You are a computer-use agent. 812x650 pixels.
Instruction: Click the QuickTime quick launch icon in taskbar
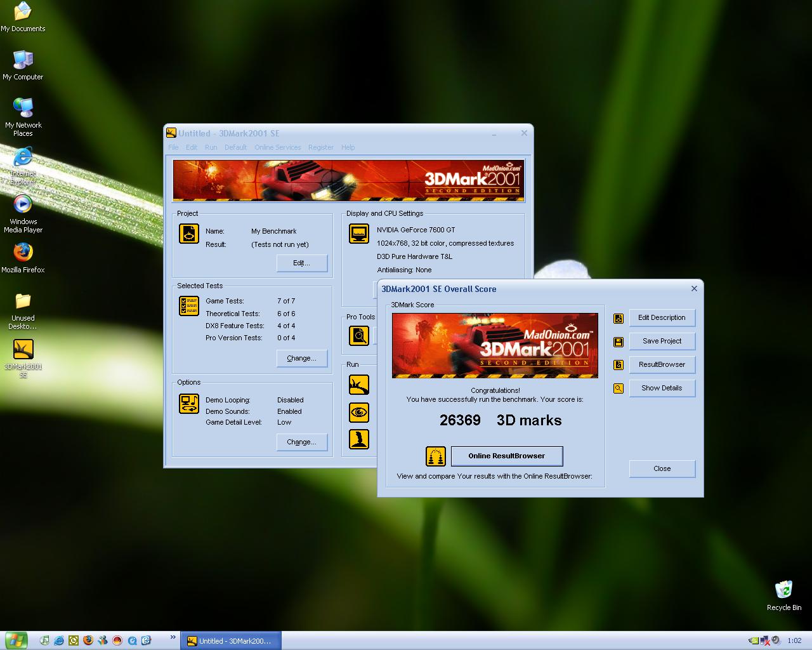click(x=132, y=640)
